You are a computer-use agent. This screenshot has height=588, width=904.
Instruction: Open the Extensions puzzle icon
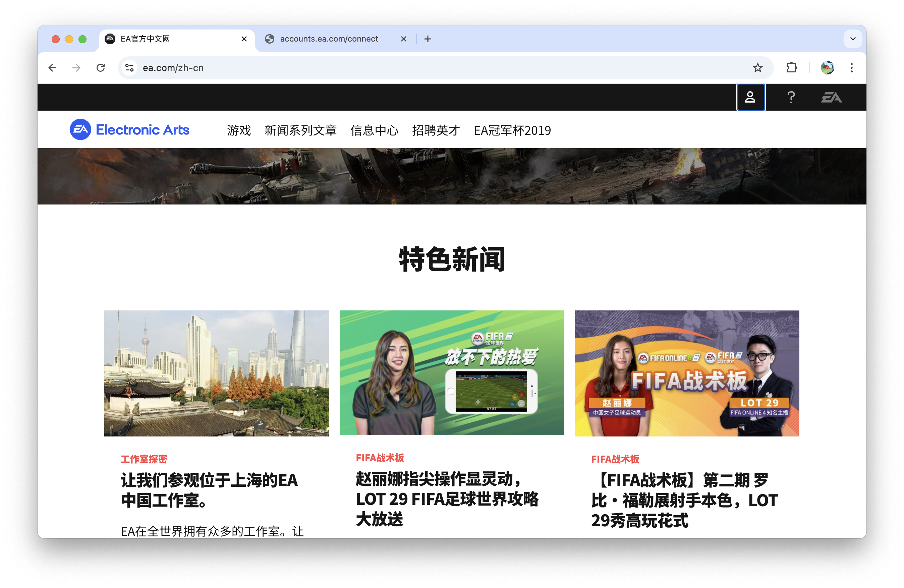pos(792,68)
